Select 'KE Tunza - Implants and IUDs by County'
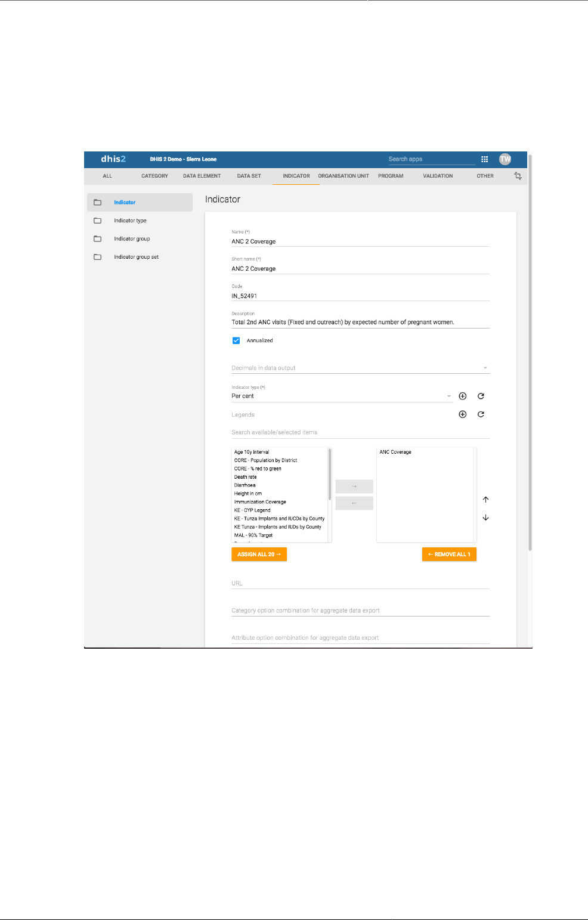 click(x=278, y=527)
